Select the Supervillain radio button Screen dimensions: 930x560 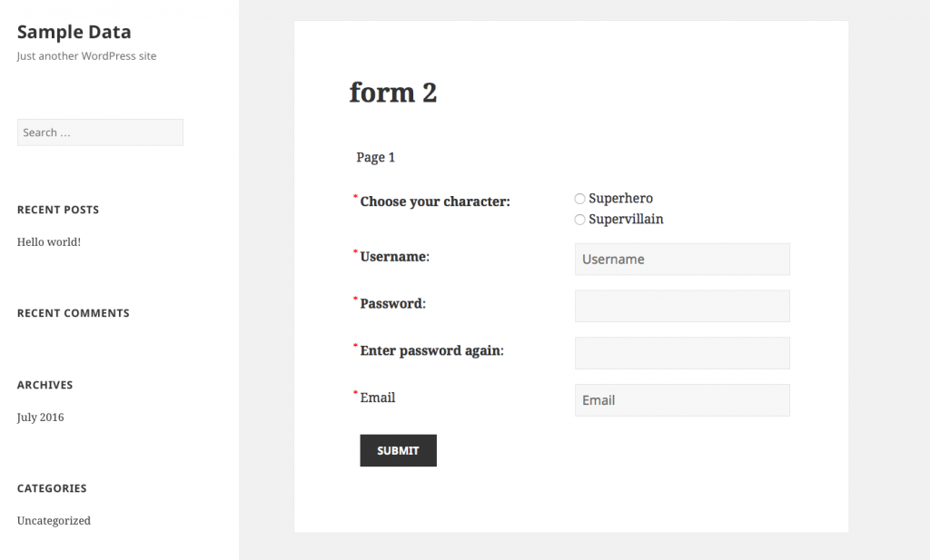tap(579, 219)
